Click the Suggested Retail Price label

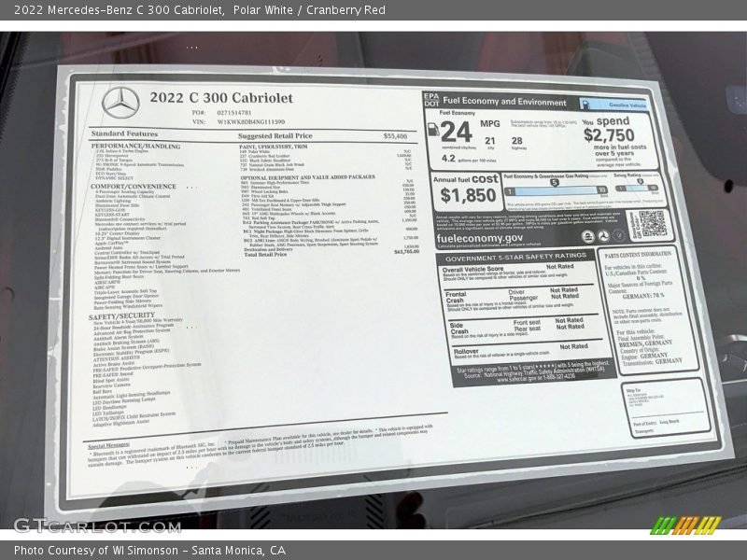pyautogui.click(x=275, y=135)
